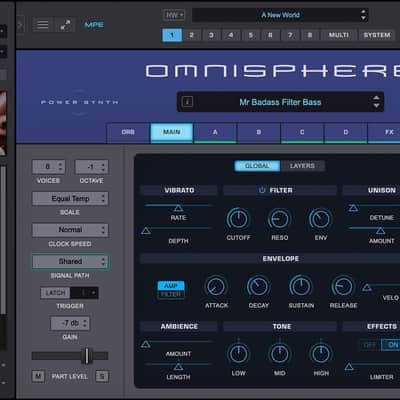Image resolution: width=400 pixels, height=400 pixels.
Task: Switch to layer C tab
Action: [302, 132]
